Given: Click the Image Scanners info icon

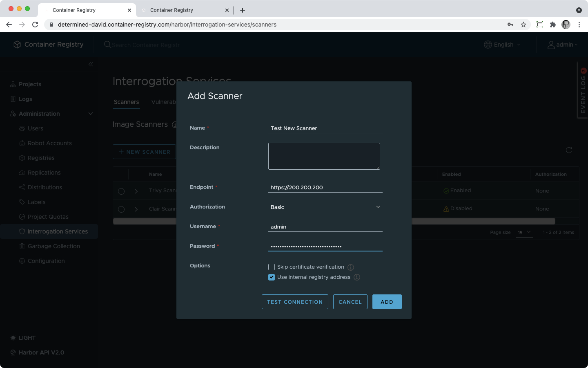Looking at the screenshot, I should 174,124.
